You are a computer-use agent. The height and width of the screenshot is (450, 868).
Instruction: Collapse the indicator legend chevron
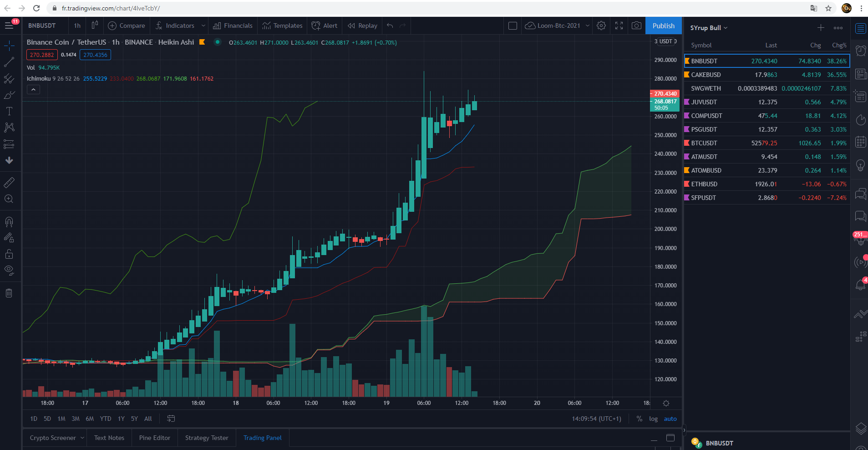pos(33,90)
